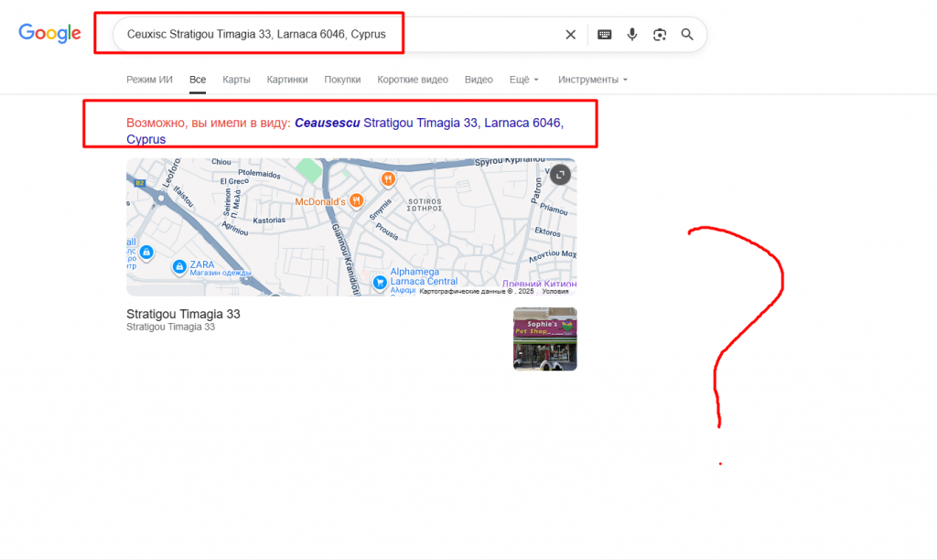Click the magnifying glass search icon
937x560 pixels.
(687, 35)
